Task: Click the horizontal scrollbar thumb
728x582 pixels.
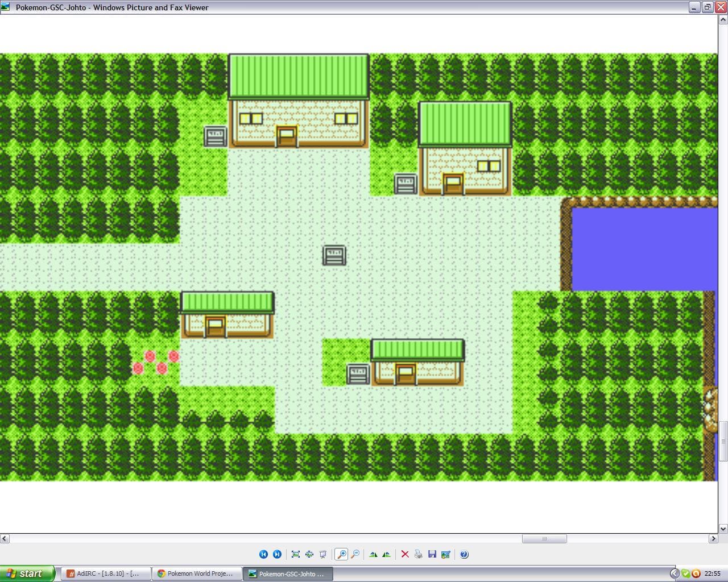Action: point(544,538)
